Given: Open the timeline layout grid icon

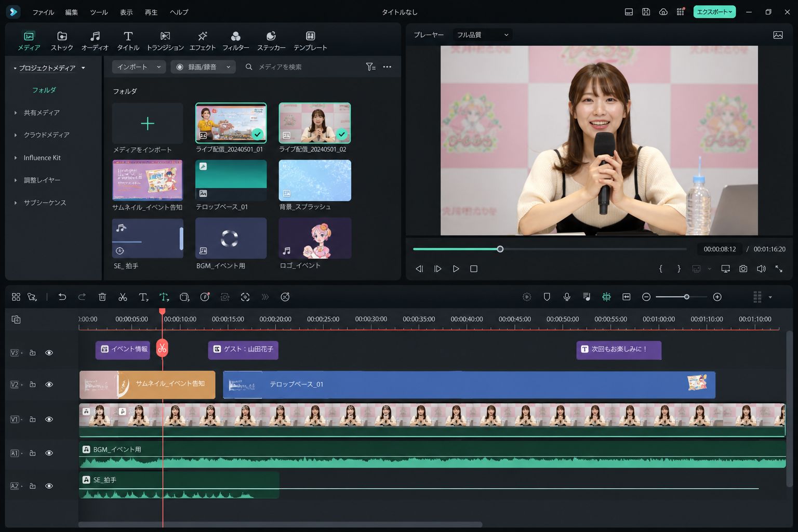Looking at the screenshot, I should coord(757,297).
